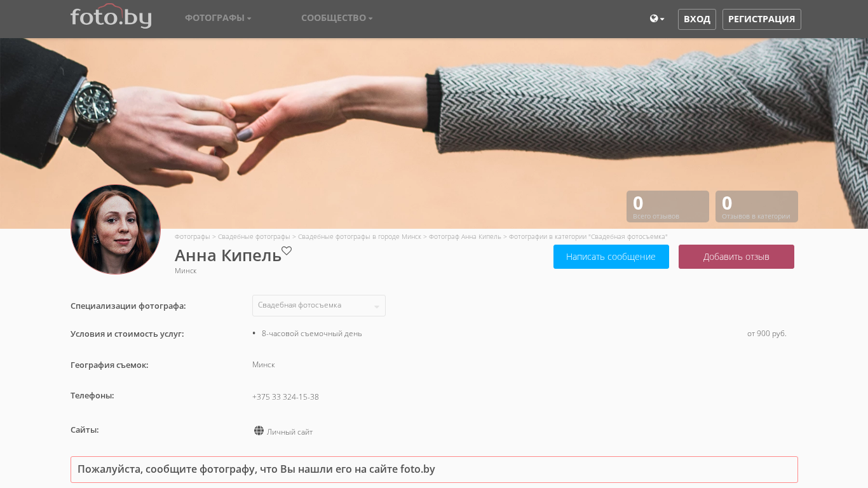Open Свадебные фотографы breadcrumb link
This screenshot has width=868, height=488.
[x=254, y=236]
